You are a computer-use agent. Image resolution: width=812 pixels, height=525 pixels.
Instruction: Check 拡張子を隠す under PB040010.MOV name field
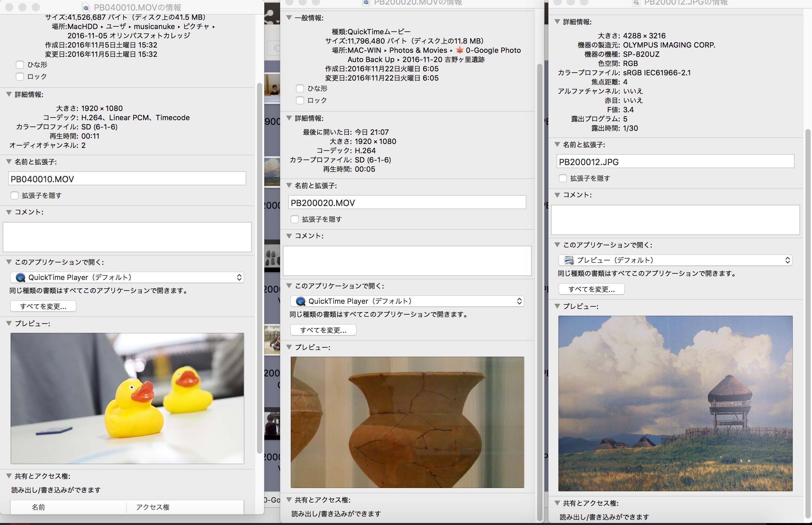[14, 195]
